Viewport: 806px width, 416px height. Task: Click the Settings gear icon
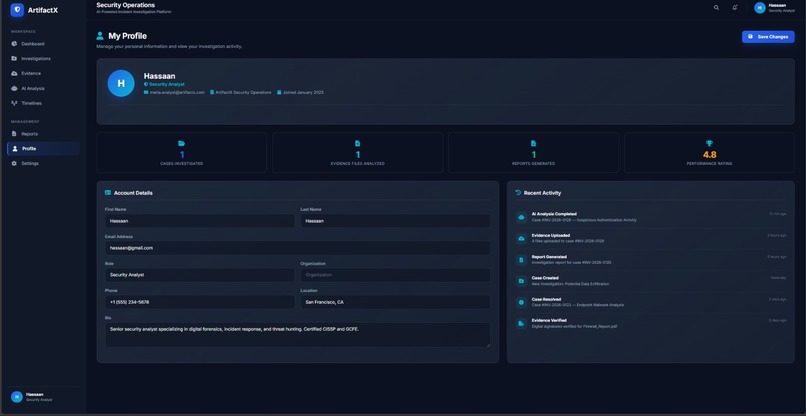pos(14,164)
